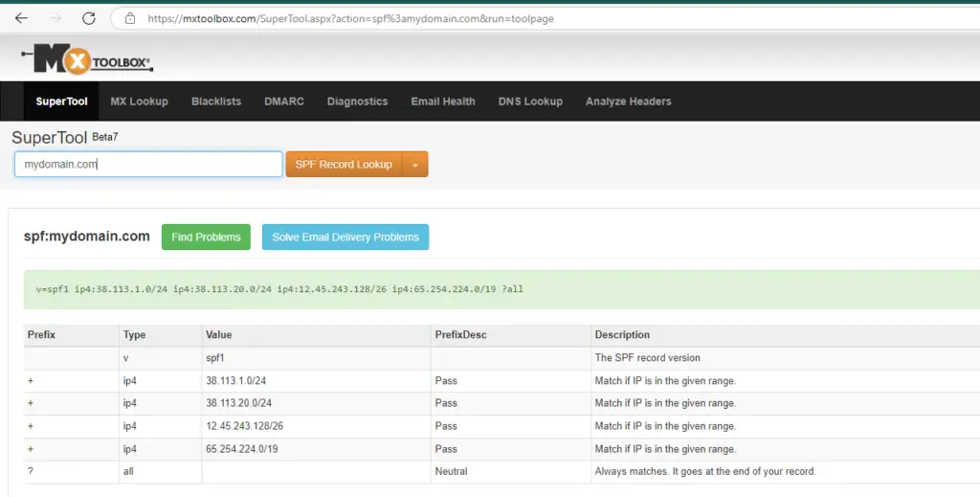Select the Diagnostics tab
Viewport: 980px width, 497px height.
(x=358, y=102)
